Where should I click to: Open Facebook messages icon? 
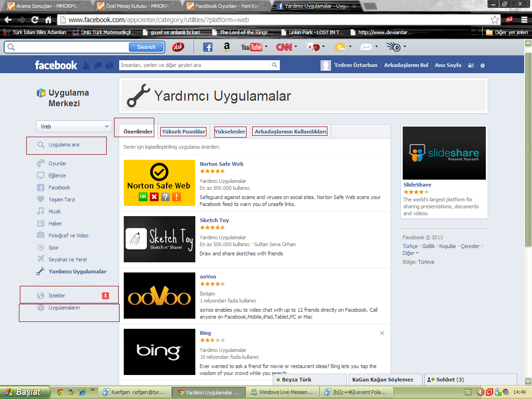pyautogui.click(x=98, y=66)
